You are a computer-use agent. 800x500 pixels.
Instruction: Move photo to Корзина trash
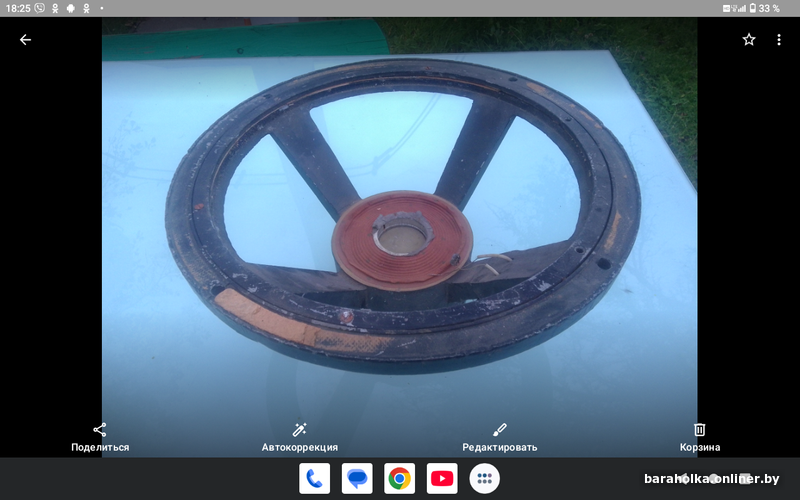(699, 438)
